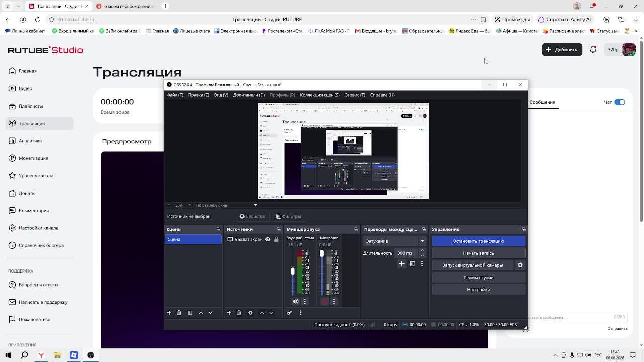
Task: Start recording (Начать запись)
Action: [478, 253]
